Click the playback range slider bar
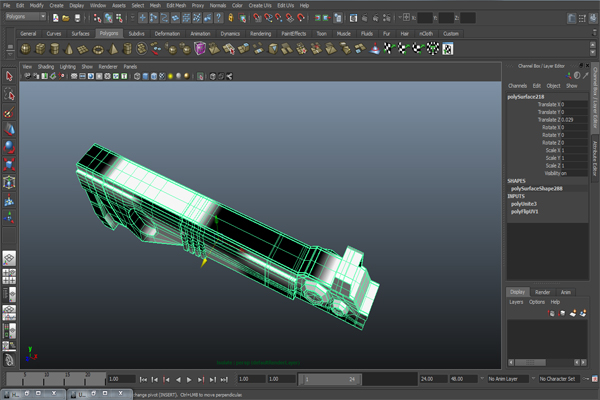The width and height of the screenshot is (600, 400). (x=329, y=379)
